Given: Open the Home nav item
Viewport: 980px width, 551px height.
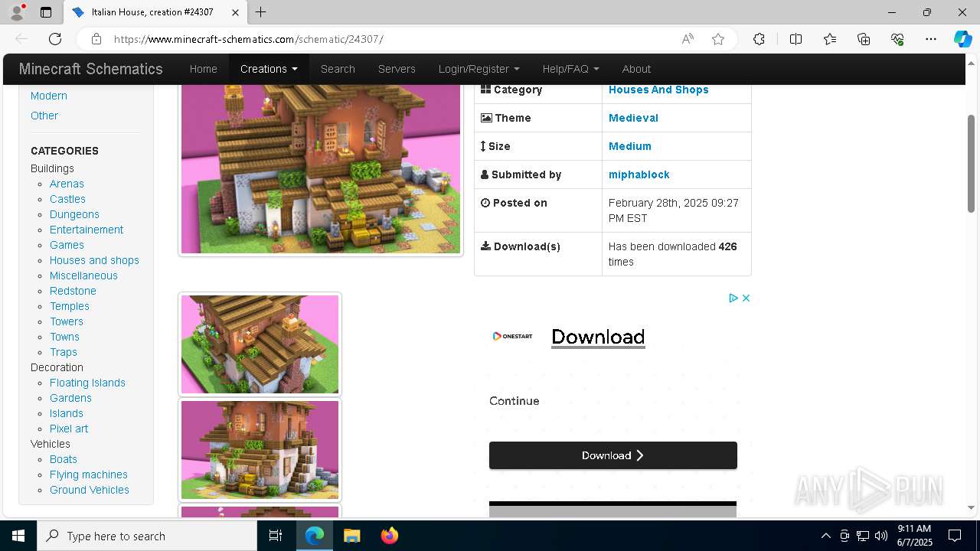Looking at the screenshot, I should pyautogui.click(x=203, y=69).
